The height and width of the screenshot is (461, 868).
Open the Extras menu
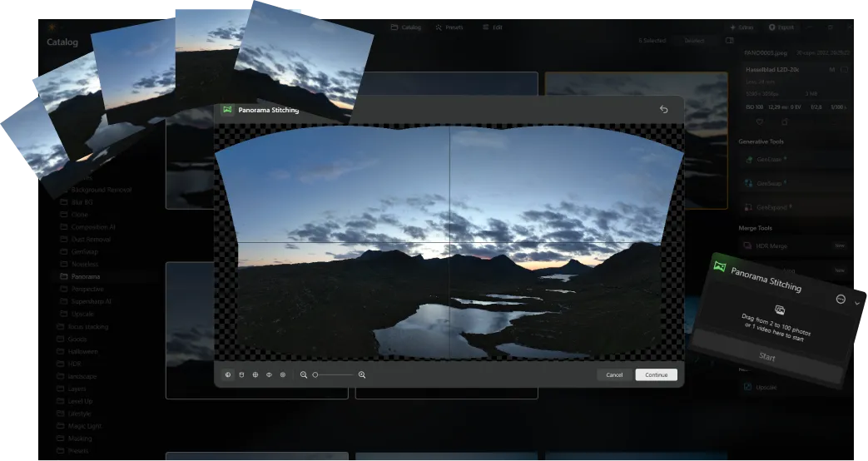(742, 27)
